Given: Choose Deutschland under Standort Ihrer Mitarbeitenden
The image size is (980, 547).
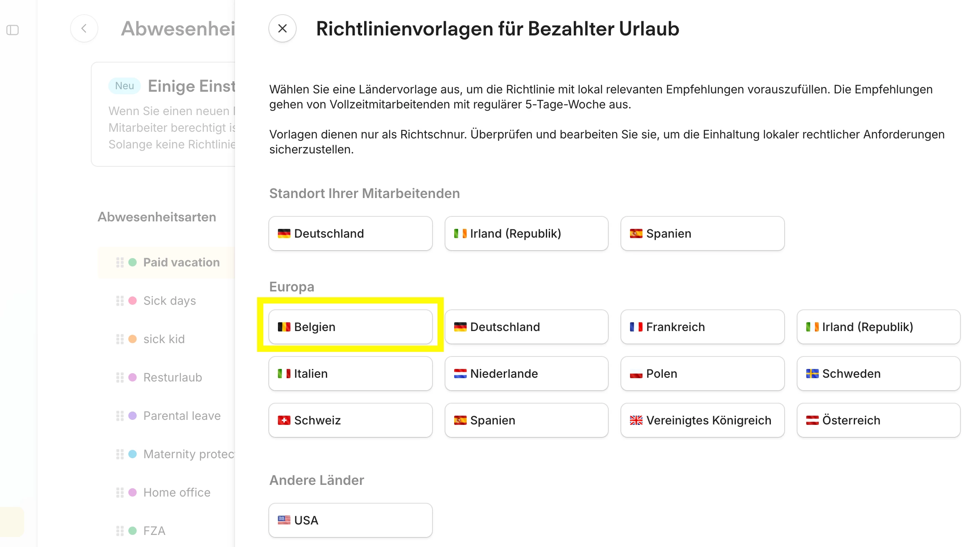Looking at the screenshot, I should (x=350, y=233).
